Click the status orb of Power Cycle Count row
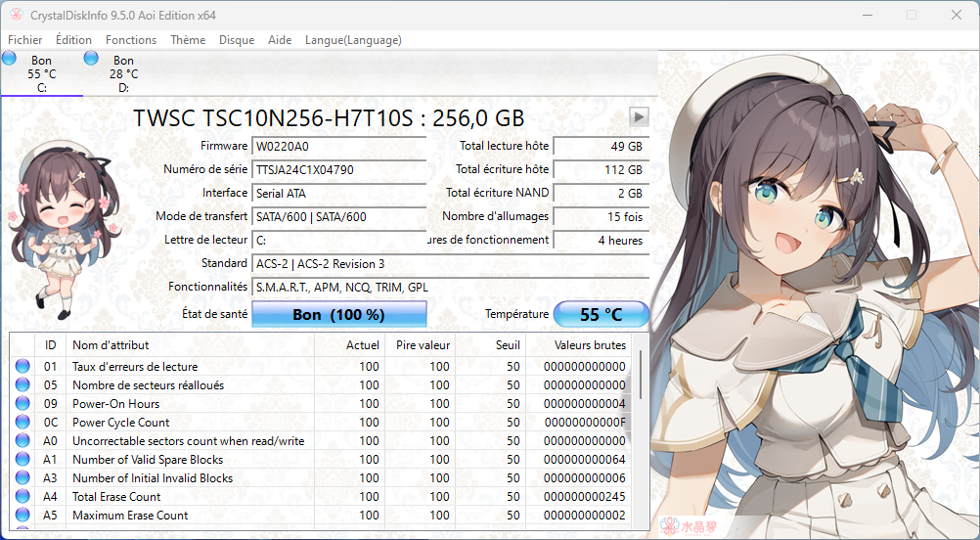The width and height of the screenshot is (980, 540). [x=22, y=422]
